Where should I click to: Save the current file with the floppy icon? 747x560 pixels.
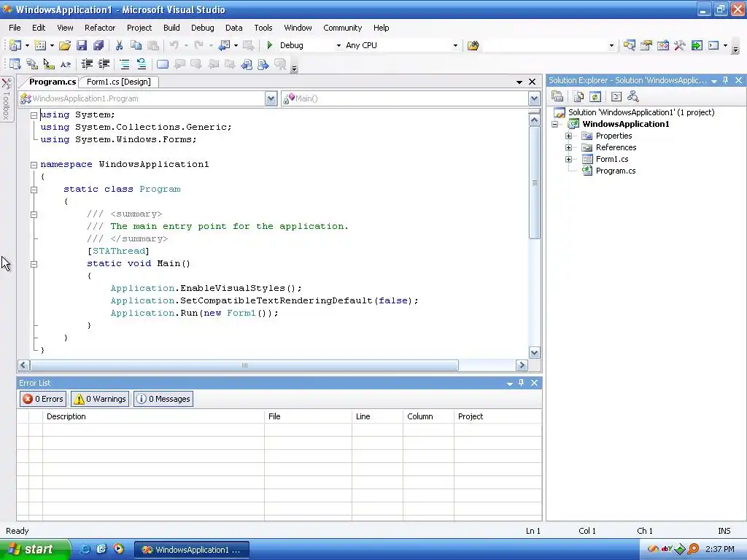82,45
